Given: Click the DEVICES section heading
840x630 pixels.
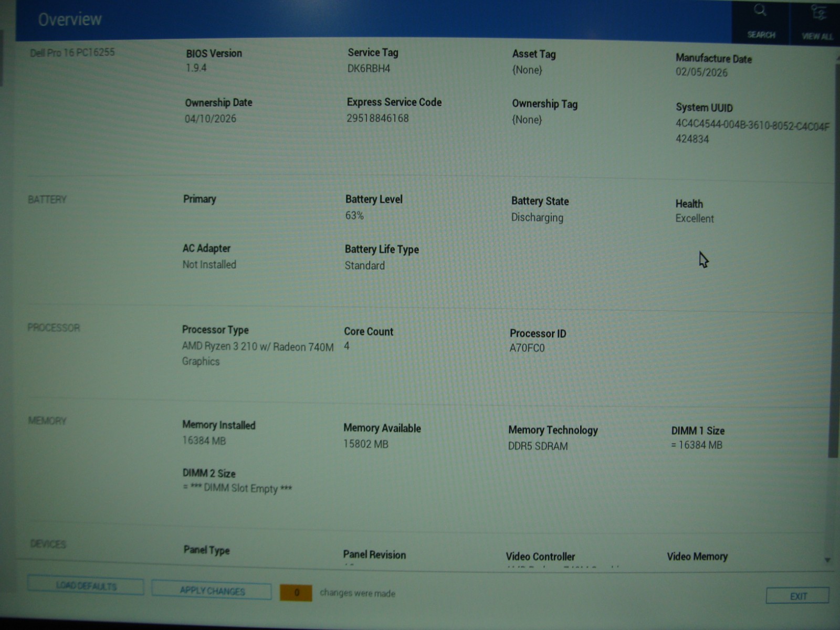Looking at the screenshot, I should [48, 544].
